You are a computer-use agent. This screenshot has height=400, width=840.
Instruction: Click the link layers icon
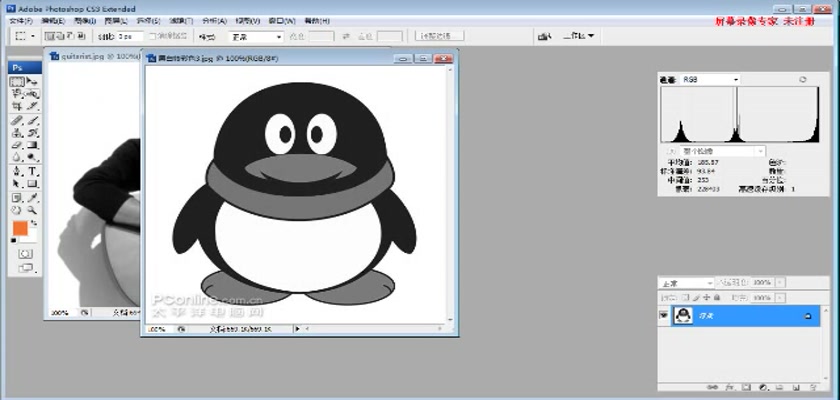coord(712,387)
